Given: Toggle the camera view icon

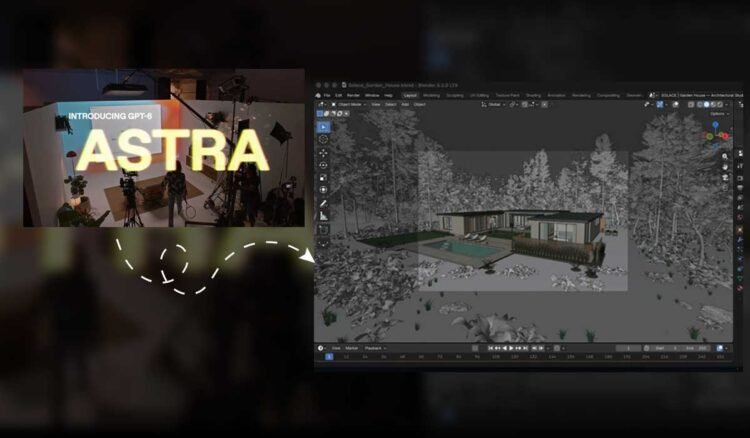Looking at the screenshot, I should click(725, 177).
